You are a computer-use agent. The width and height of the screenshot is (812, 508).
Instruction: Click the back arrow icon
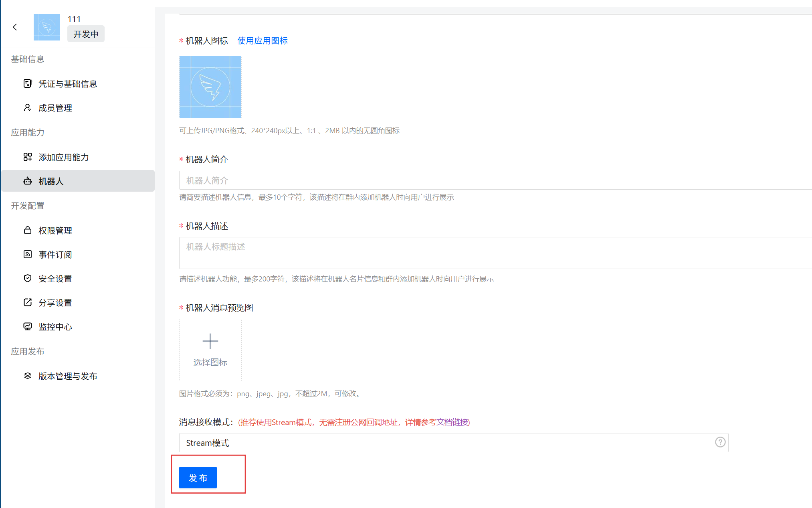(15, 27)
